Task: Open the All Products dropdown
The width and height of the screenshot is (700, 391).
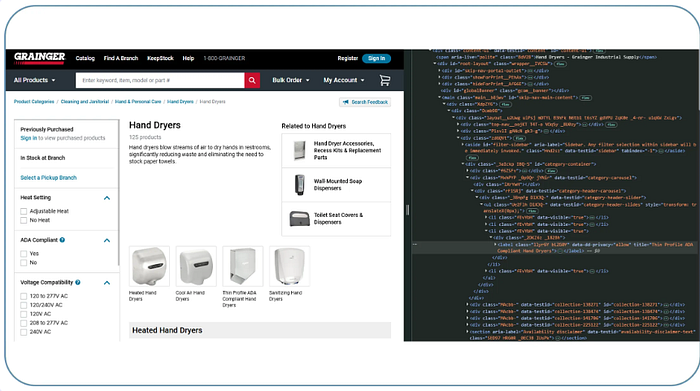Action: (35, 80)
